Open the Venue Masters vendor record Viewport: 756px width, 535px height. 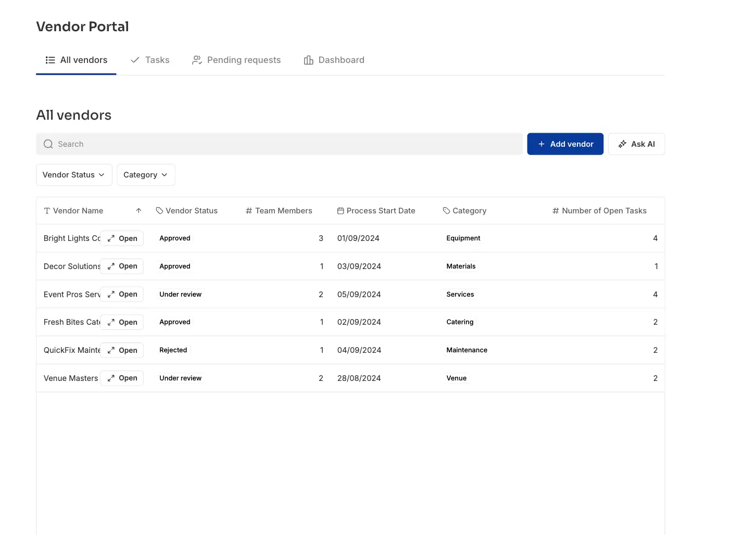[x=121, y=378]
